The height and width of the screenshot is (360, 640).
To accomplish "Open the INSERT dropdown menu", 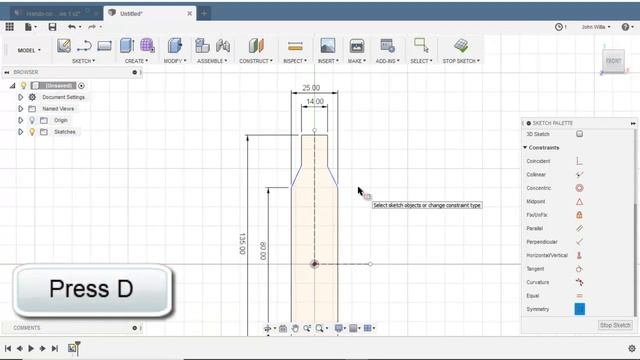I will coord(328,61).
